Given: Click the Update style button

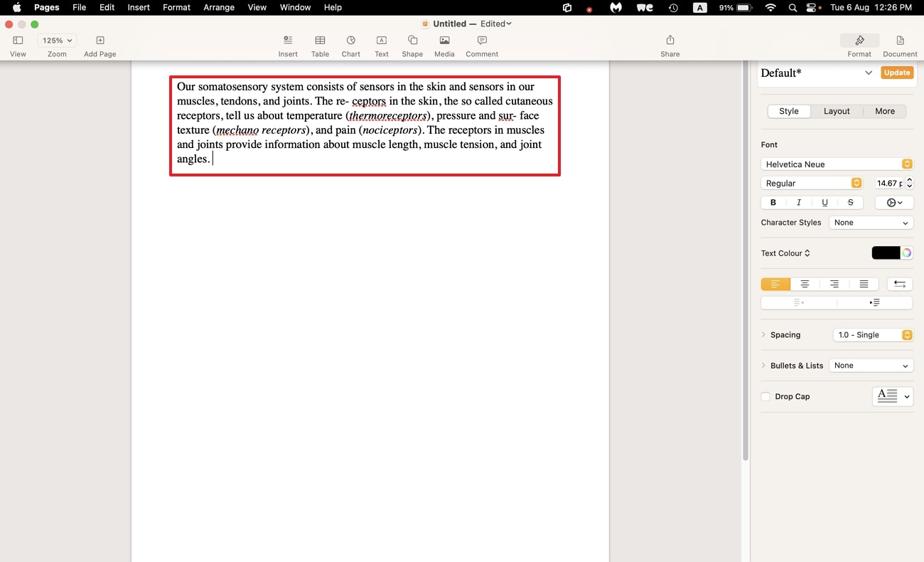Looking at the screenshot, I should tap(897, 73).
